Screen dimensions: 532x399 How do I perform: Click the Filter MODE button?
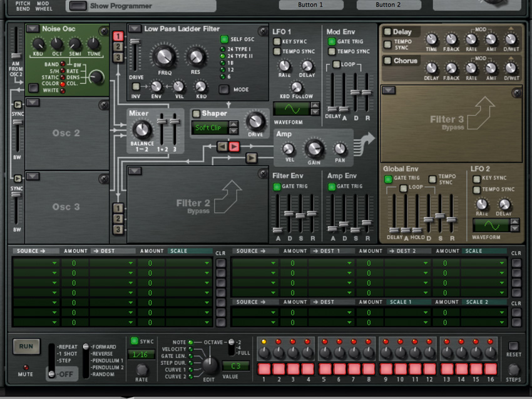[224, 89]
